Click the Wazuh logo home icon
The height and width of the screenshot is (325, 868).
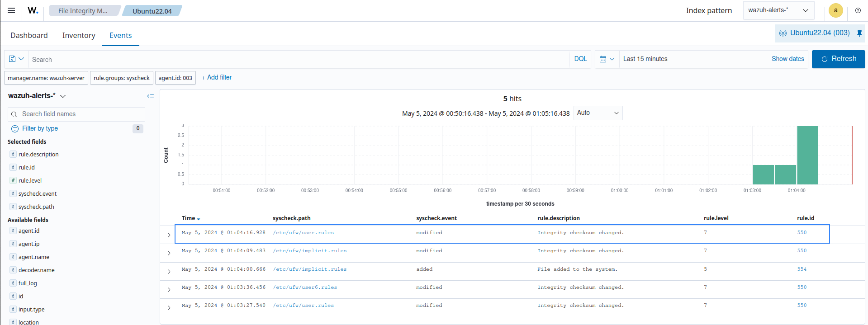click(33, 10)
